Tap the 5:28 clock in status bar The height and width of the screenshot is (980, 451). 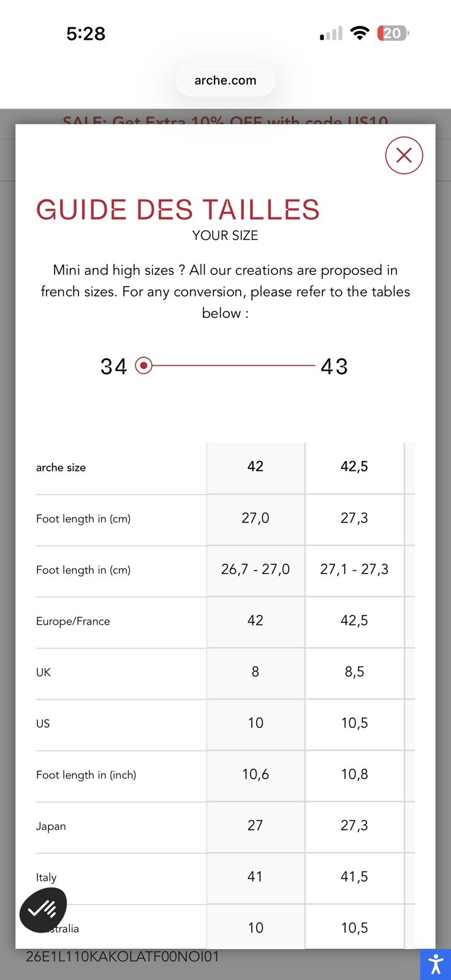(86, 33)
